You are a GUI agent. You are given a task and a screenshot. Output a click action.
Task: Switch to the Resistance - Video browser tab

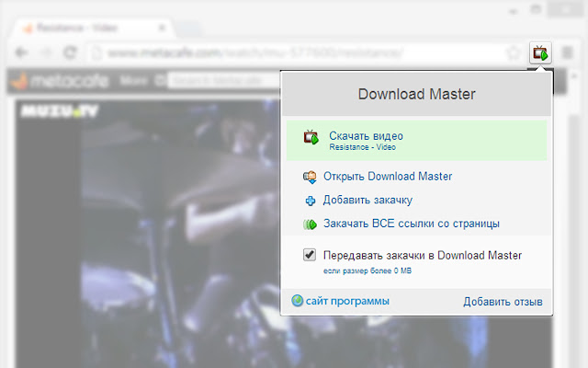[x=94, y=29]
